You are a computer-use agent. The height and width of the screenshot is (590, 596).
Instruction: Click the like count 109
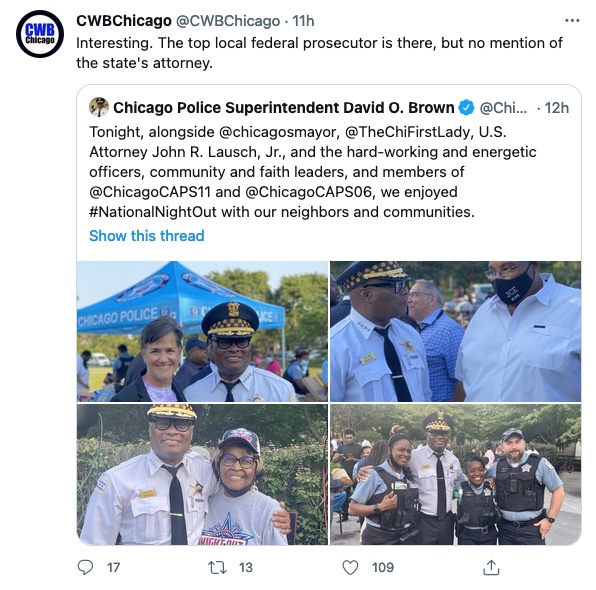click(383, 568)
